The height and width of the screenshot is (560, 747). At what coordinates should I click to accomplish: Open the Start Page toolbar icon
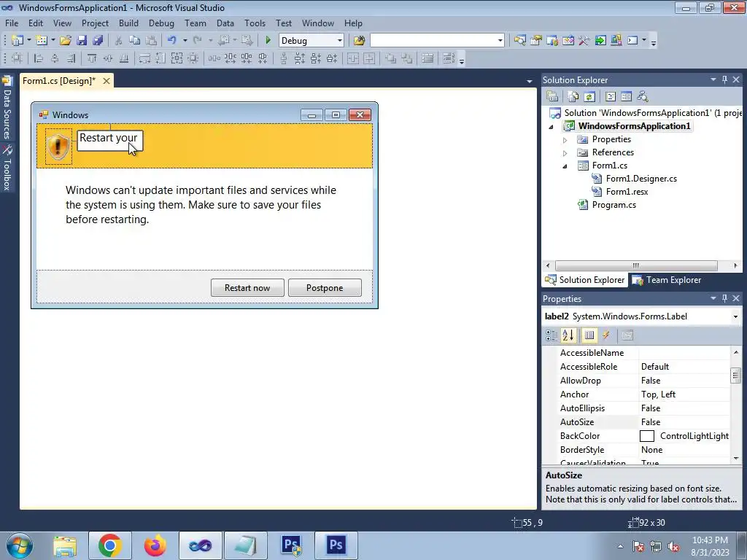click(x=600, y=41)
